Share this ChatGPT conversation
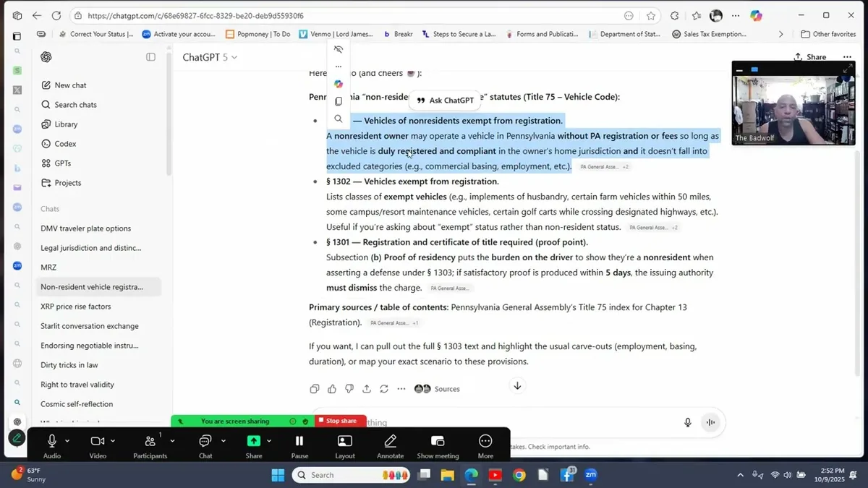Screen dimensions: 868x488 (x=809, y=57)
